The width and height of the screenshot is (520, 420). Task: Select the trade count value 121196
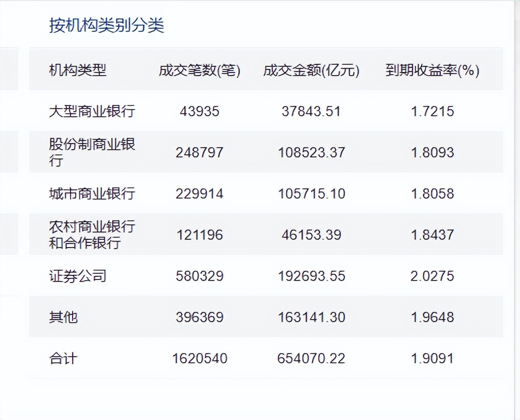[x=199, y=235]
